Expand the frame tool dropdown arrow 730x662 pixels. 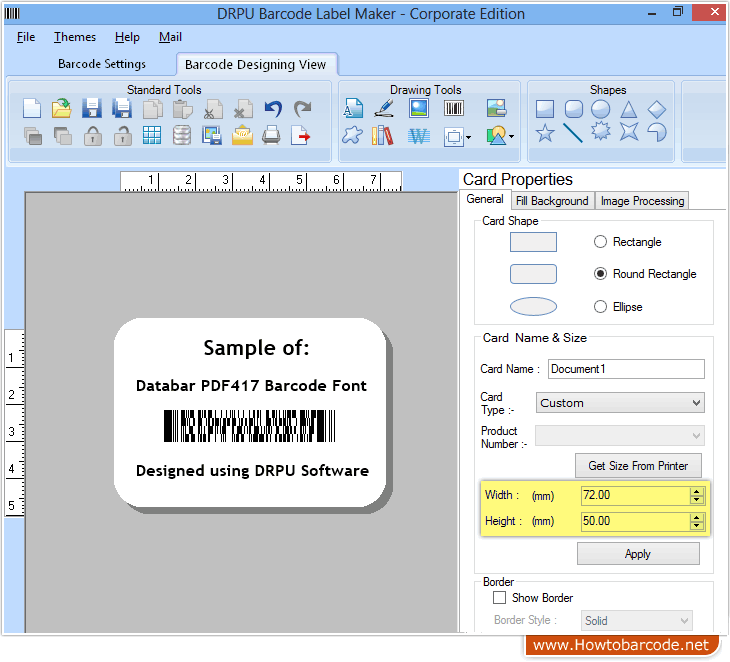pos(468,137)
